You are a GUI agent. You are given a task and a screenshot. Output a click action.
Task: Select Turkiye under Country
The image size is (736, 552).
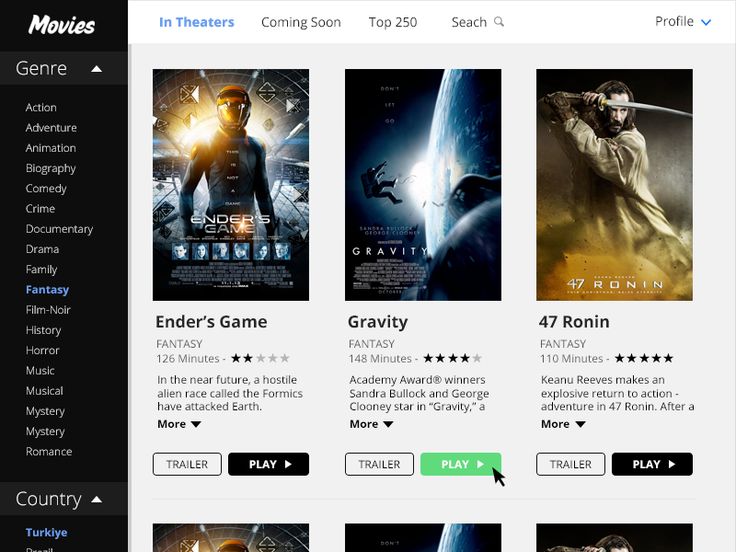[46, 532]
